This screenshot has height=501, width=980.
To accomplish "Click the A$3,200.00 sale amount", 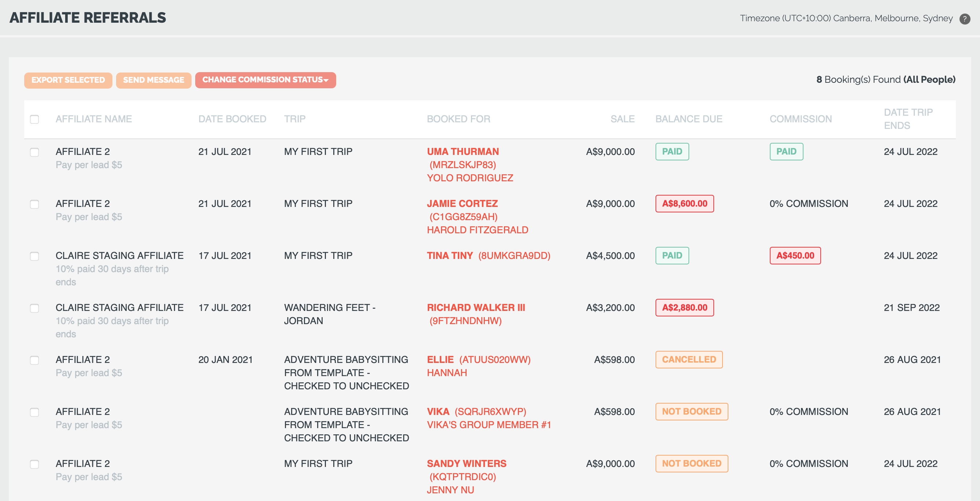I will click(610, 308).
